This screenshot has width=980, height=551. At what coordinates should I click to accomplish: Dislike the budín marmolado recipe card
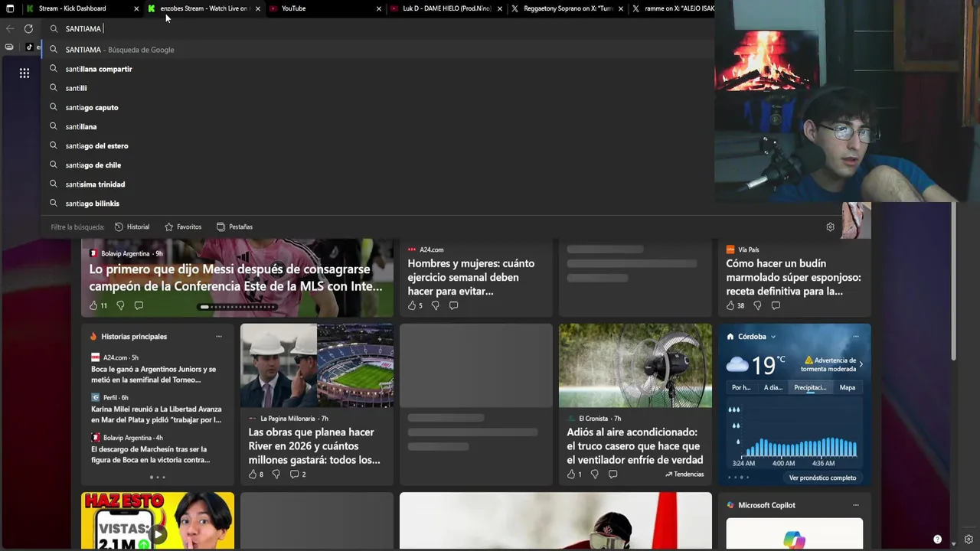click(x=757, y=305)
